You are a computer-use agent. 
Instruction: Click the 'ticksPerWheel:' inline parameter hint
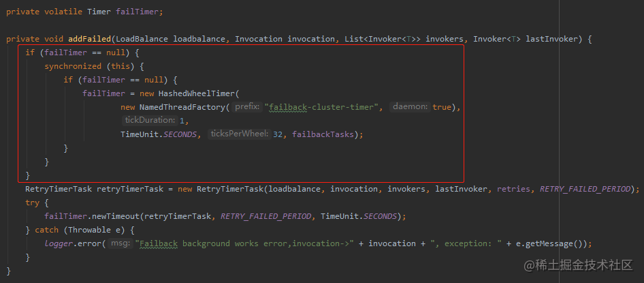click(240, 134)
